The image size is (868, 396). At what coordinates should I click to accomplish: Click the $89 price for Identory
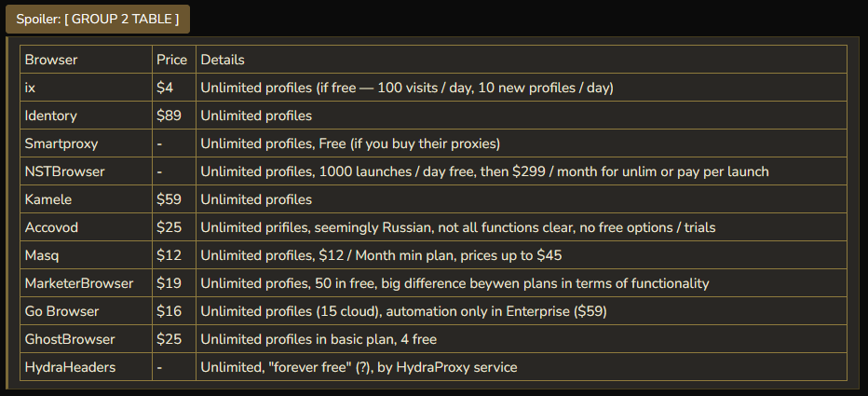pyautogui.click(x=169, y=116)
